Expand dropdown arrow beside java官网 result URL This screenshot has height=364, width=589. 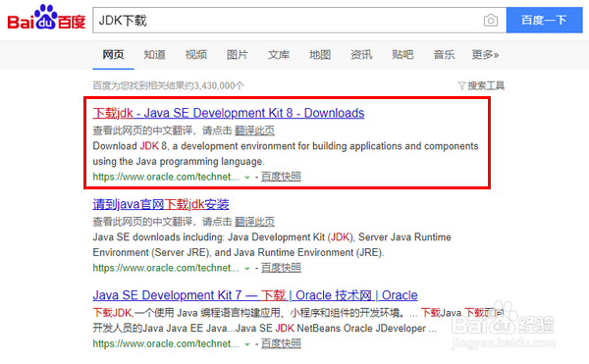(246, 269)
